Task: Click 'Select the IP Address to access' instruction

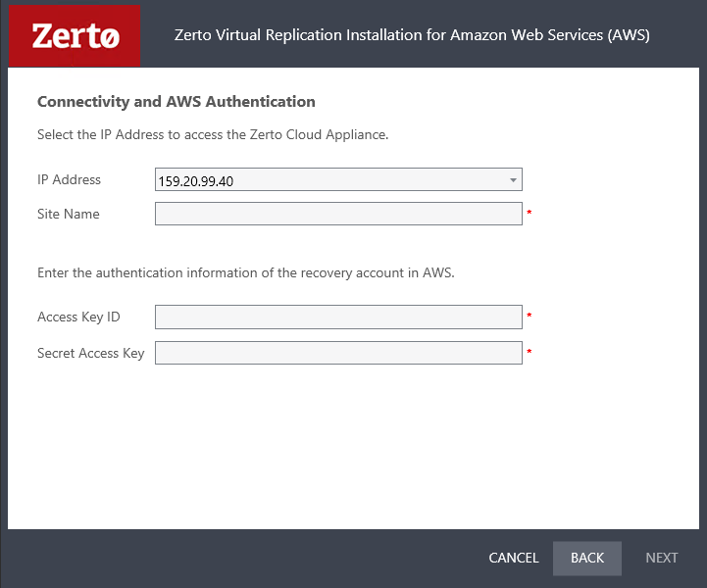Action: pyautogui.click(x=213, y=134)
